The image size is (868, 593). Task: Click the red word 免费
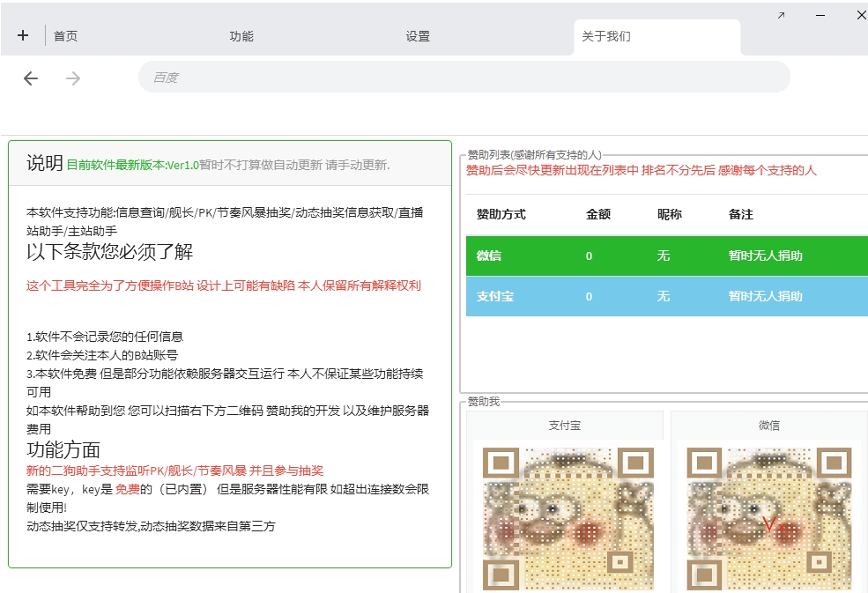(127, 489)
